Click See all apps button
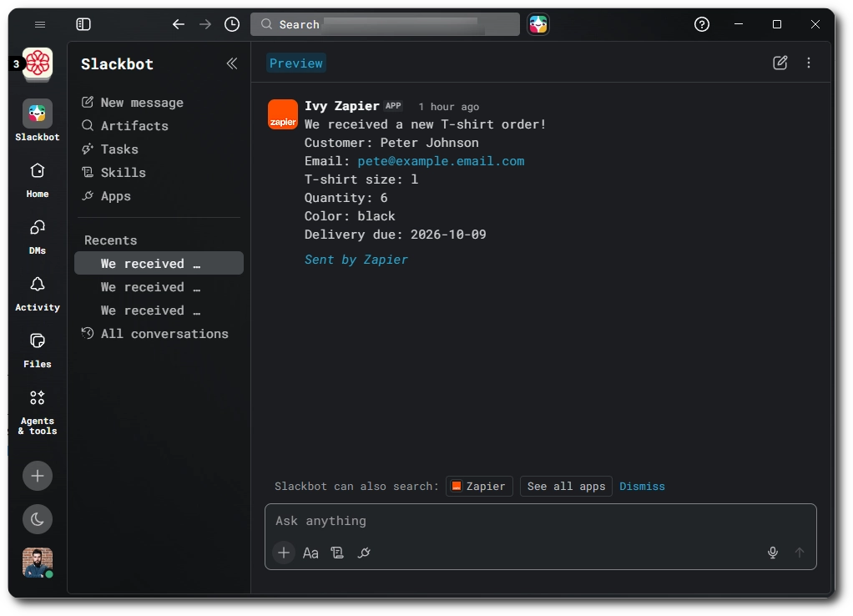Viewport: 853px width, 616px height. pos(567,487)
